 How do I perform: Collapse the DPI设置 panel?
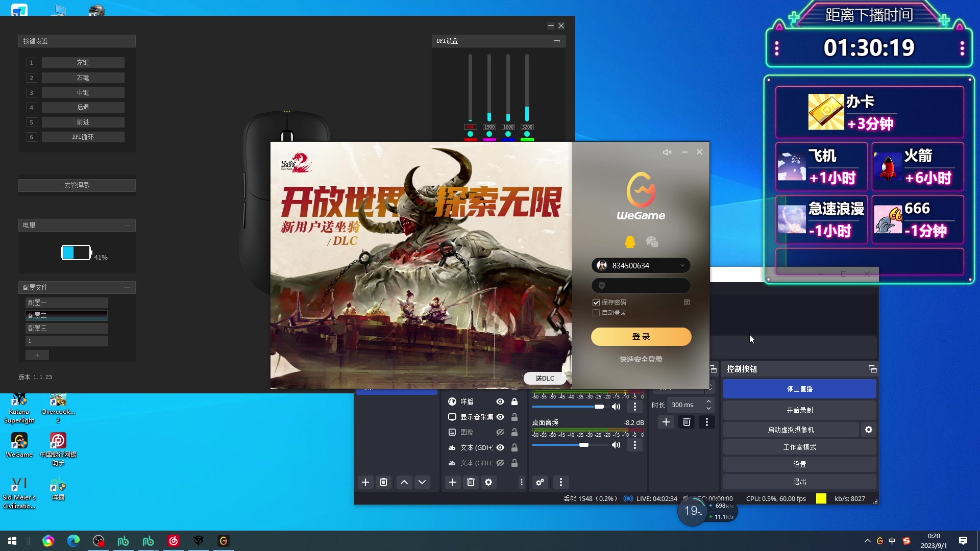[557, 41]
